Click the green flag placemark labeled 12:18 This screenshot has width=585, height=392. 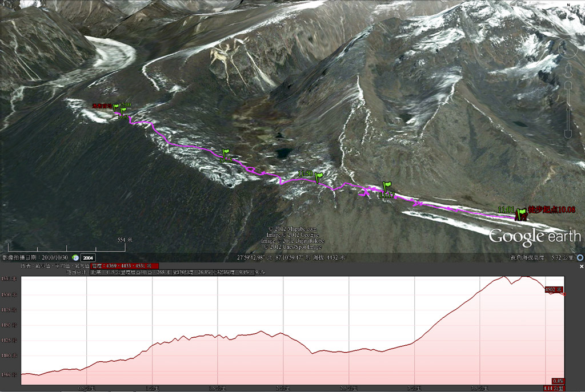225,154
